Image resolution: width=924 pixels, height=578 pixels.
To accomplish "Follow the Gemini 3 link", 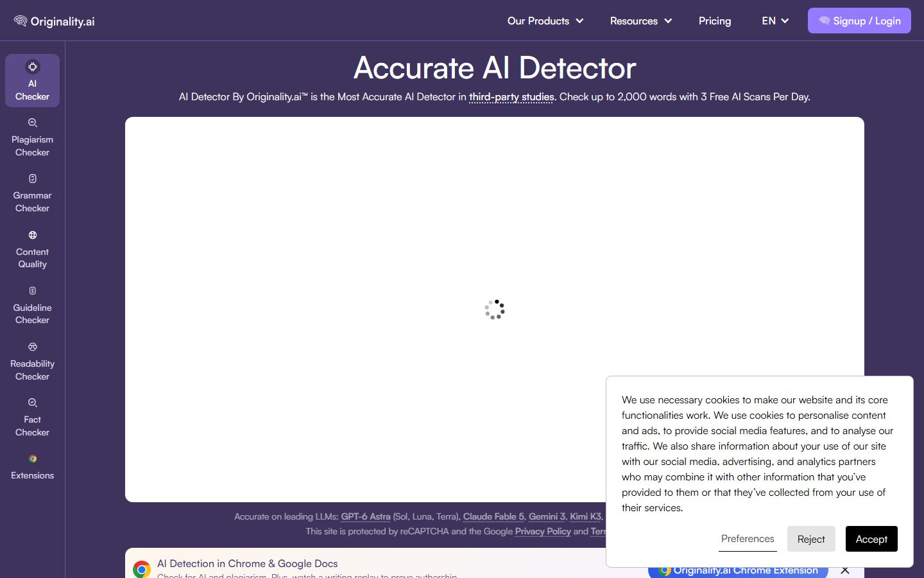I will [x=547, y=516].
